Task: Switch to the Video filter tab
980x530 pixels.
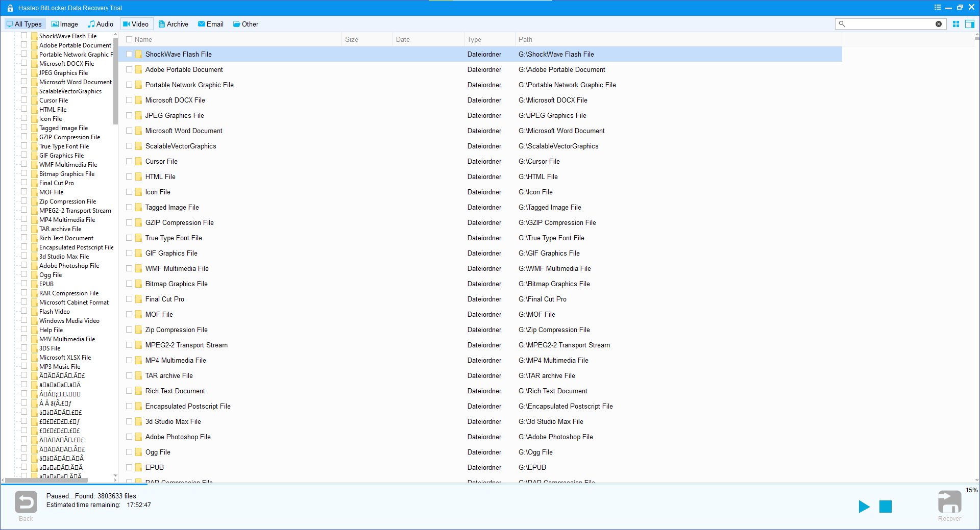Action: point(136,24)
